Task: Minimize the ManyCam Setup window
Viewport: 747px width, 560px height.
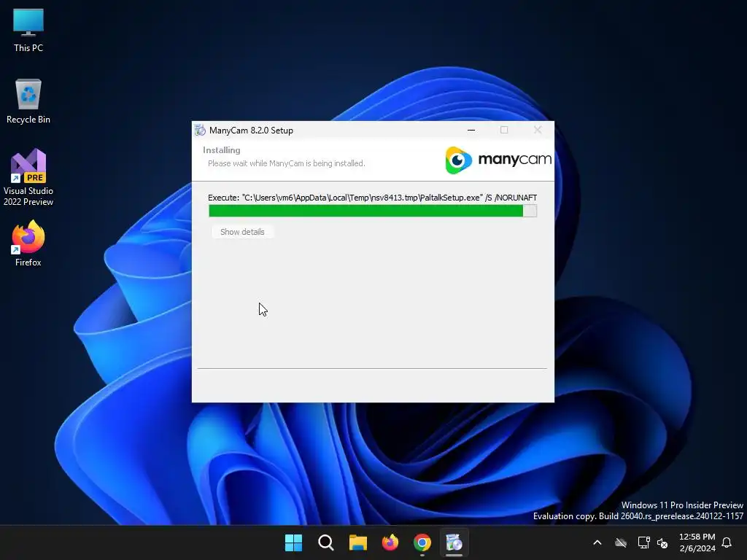Action: (471, 130)
